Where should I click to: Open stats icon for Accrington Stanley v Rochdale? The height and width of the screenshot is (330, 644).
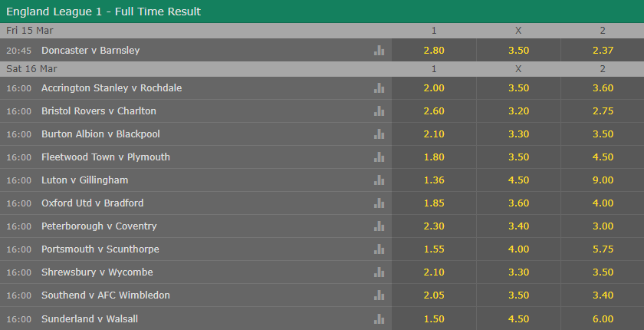[x=379, y=88]
